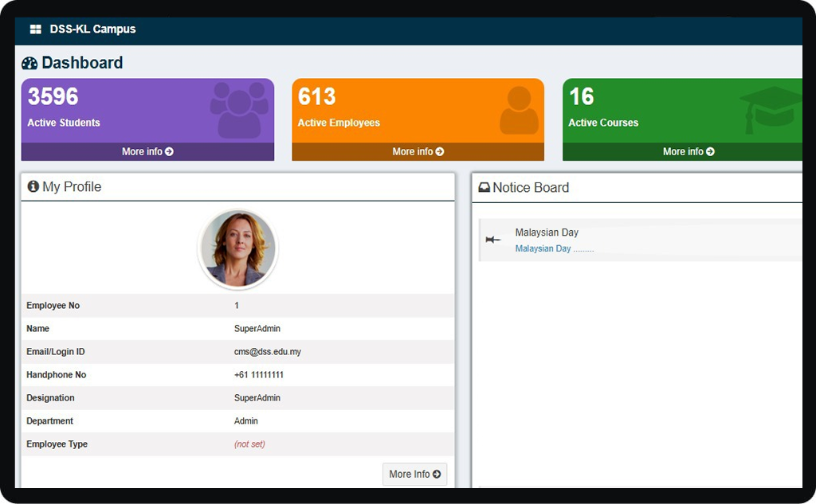The width and height of the screenshot is (816, 504).
Task: Click the pin icon beside Malaysian Day
Action: click(x=493, y=240)
